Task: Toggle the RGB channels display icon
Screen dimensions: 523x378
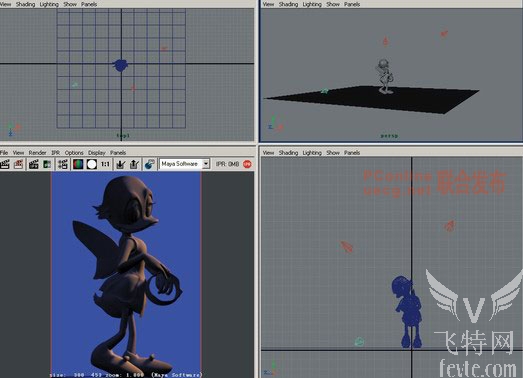Action: (78, 164)
